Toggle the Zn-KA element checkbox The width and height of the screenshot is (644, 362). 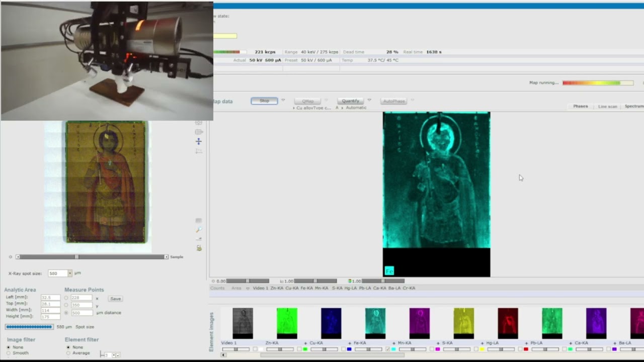click(x=299, y=349)
